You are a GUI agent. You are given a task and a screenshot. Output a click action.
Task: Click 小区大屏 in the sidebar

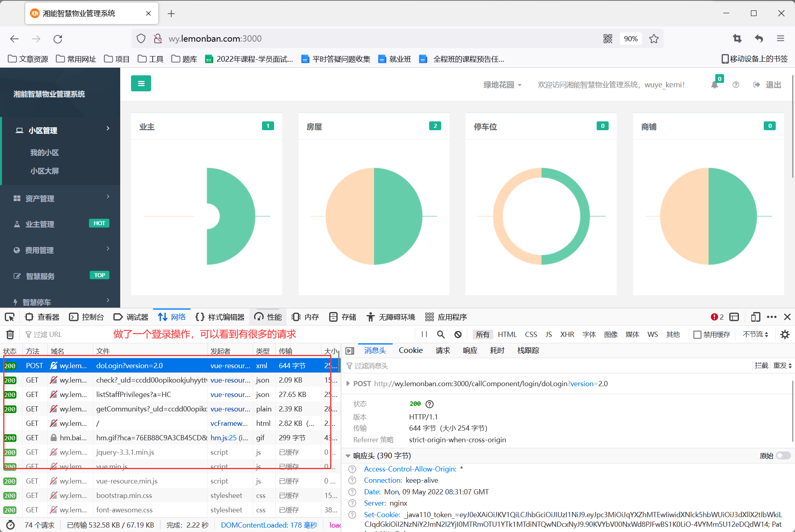coord(44,171)
